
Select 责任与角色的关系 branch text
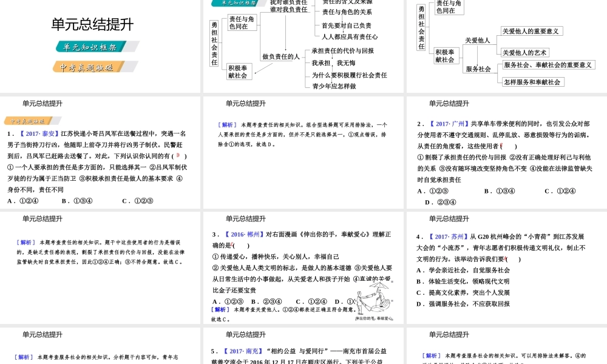point(347,12)
